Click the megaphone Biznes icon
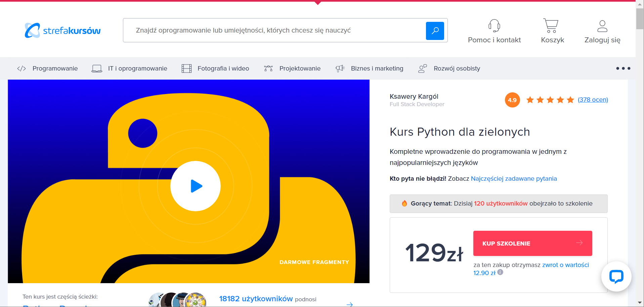Viewport: 644px width, 307px height. coord(340,69)
